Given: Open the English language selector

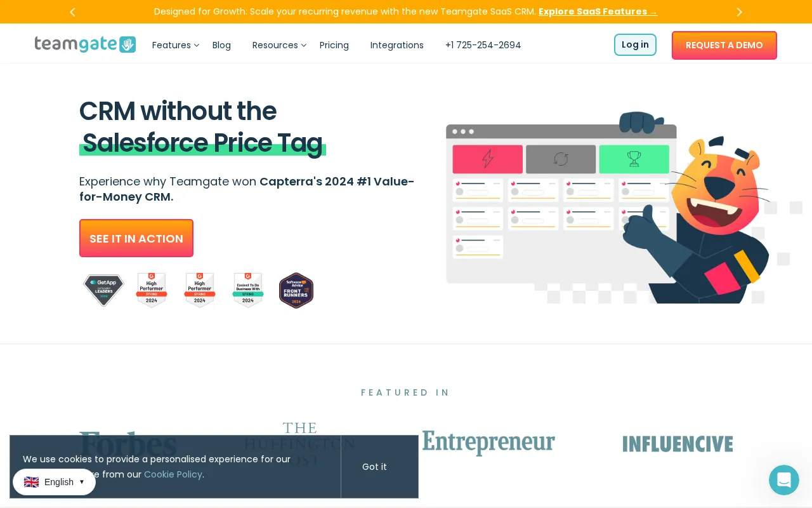Looking at the screenshot, I should pos(54,482).
